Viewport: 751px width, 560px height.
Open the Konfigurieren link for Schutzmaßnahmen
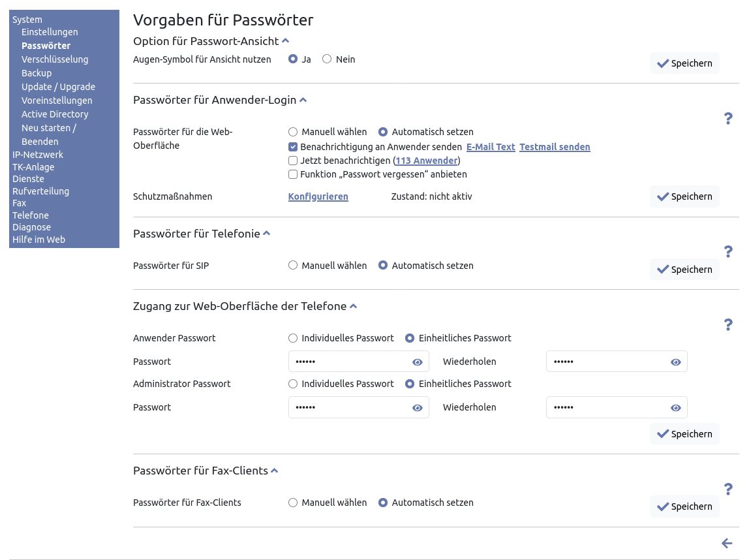pyautogui.click(x=318, y=196)
